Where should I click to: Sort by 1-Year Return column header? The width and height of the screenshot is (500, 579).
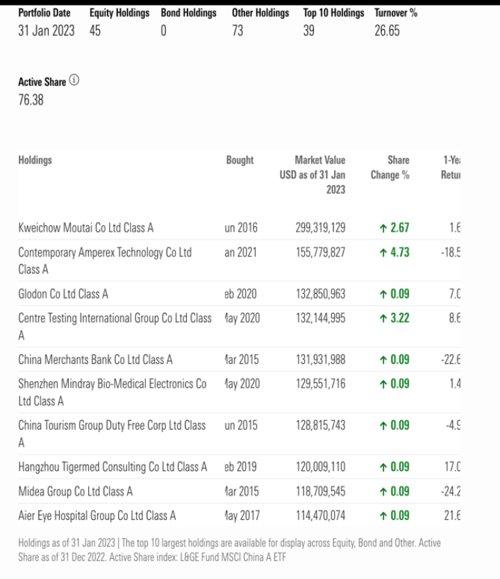point(451,167)
